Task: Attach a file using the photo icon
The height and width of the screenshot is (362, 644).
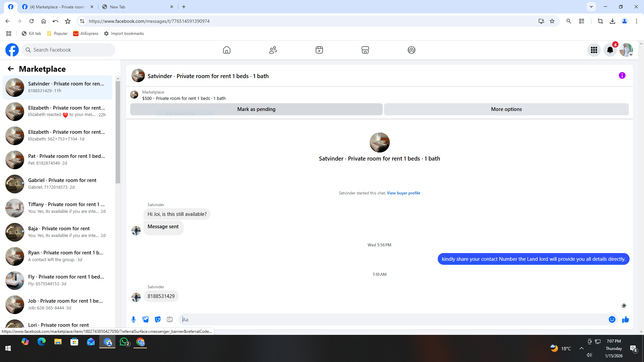Action: click(146, 319)
